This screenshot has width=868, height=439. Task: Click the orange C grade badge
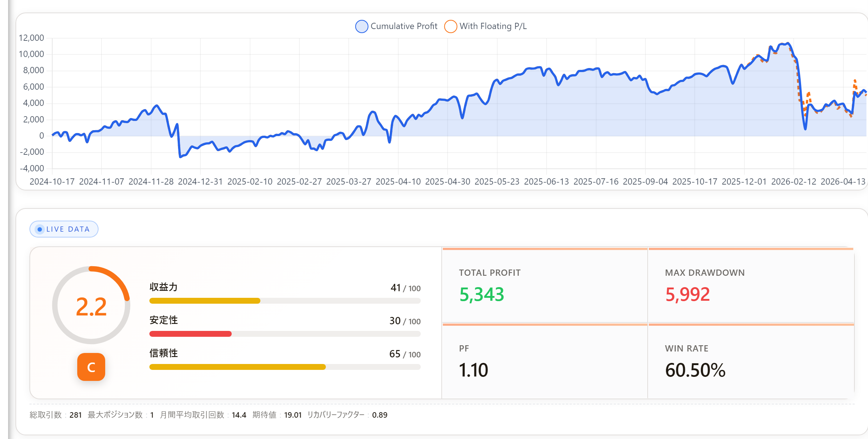pyautogui.click(x=91, y=367)
